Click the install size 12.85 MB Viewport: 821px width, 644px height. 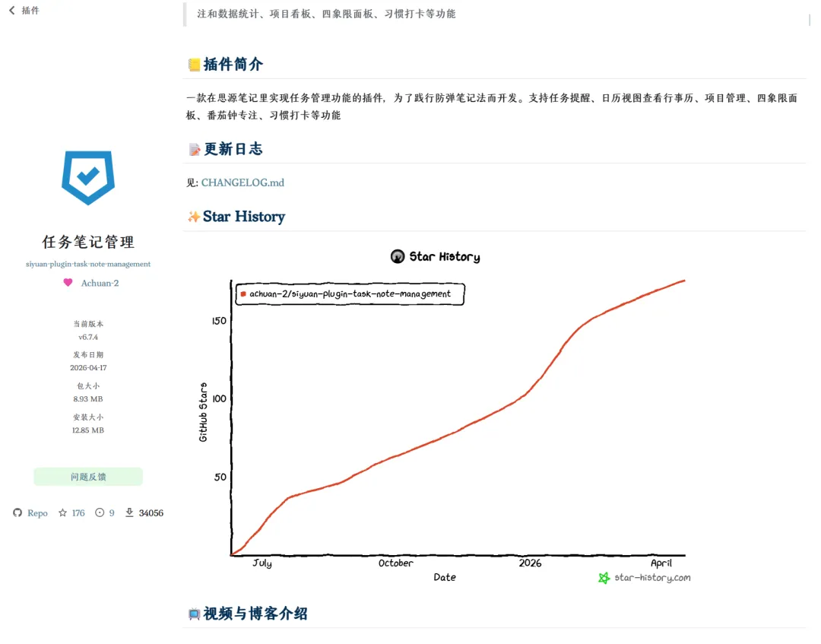click(88, 430)
